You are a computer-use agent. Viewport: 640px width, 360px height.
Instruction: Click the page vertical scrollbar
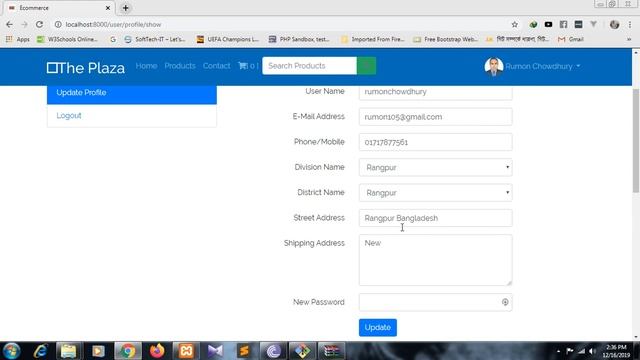click(x=636, y=141)
